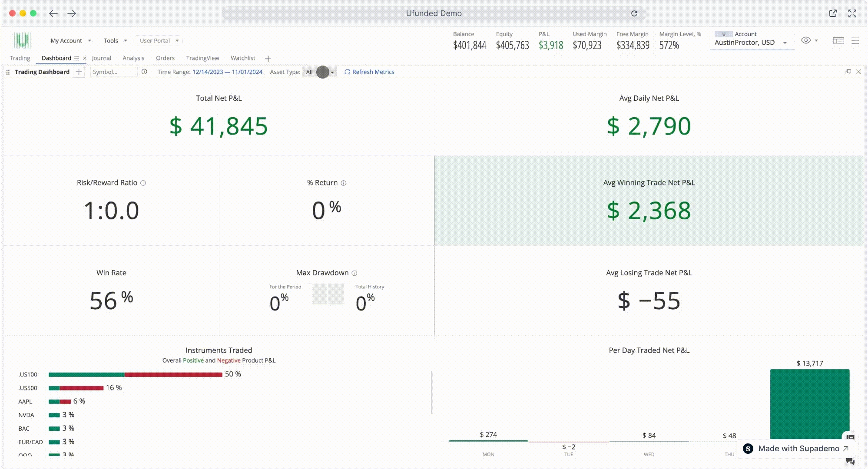This screenshot has width=868, height=469.
Task: Switch to the Journal tab
Action: pyautogui.click(x=101, y=58)
